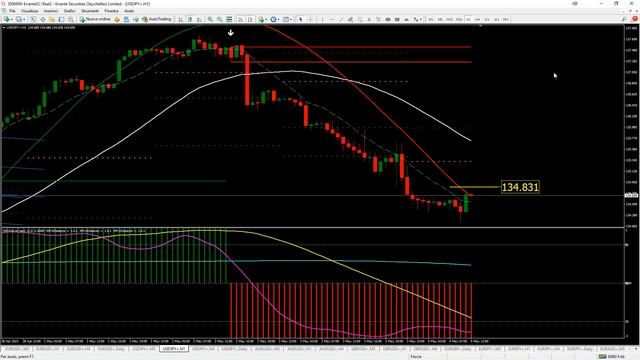This screenshot has height=360, width=640.
Task: Click the price scale on right edge
Action: click(631, 126)
